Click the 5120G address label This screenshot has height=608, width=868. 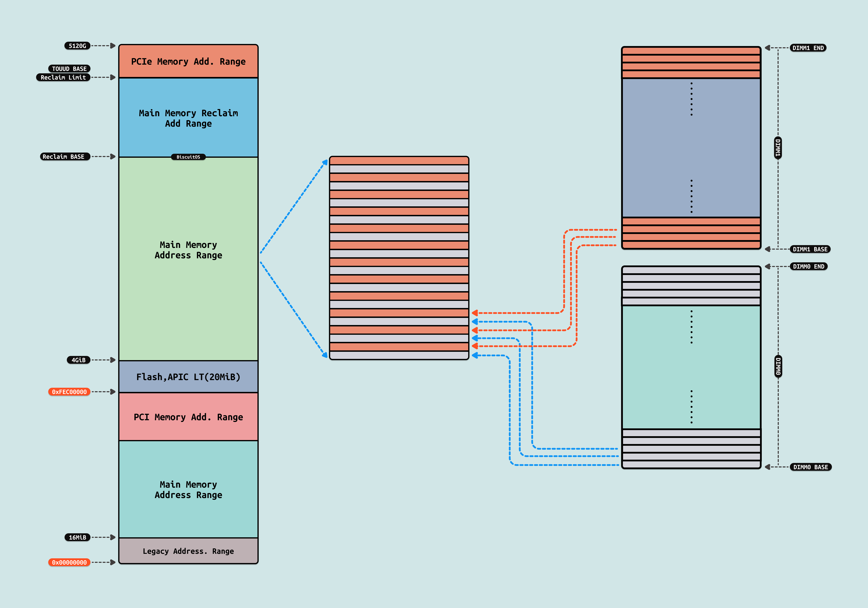(77, 46)
